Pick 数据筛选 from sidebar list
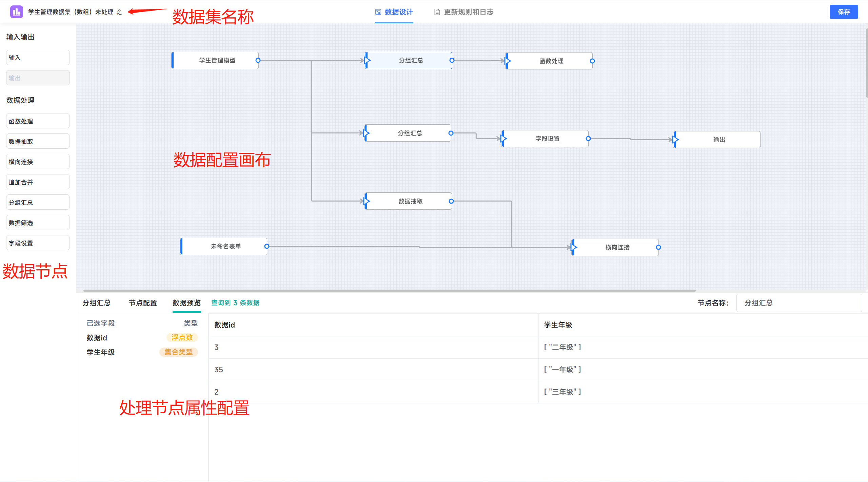This screenshot has width=868, height=482. 38,223
